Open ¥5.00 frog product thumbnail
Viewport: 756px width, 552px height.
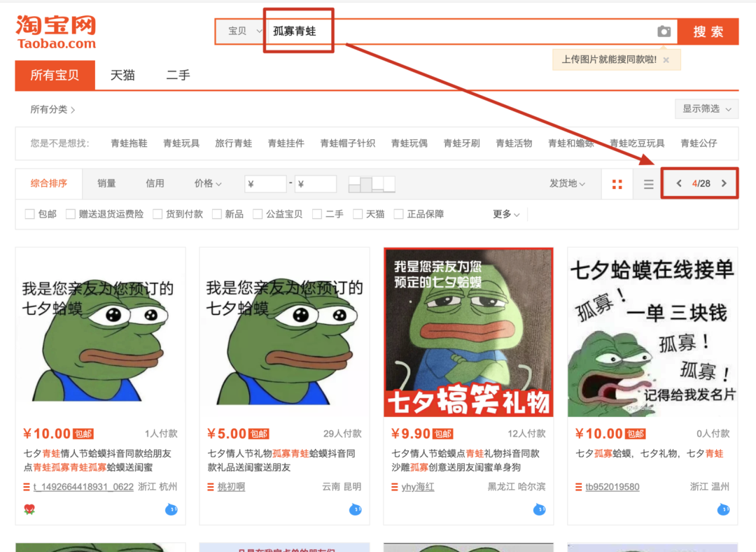(x=284, y=332)
